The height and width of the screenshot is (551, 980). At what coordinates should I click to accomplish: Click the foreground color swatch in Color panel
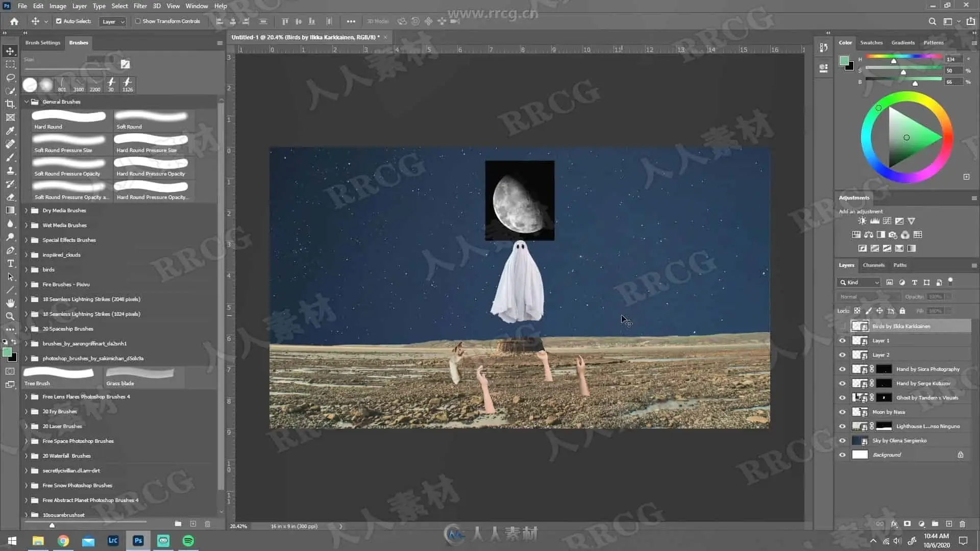[844, 61]
